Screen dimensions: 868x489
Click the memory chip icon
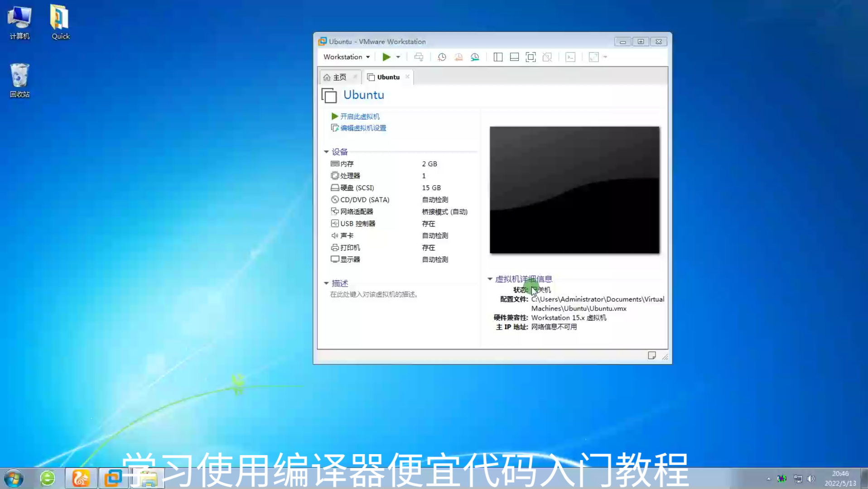click(x=335, y=163)
